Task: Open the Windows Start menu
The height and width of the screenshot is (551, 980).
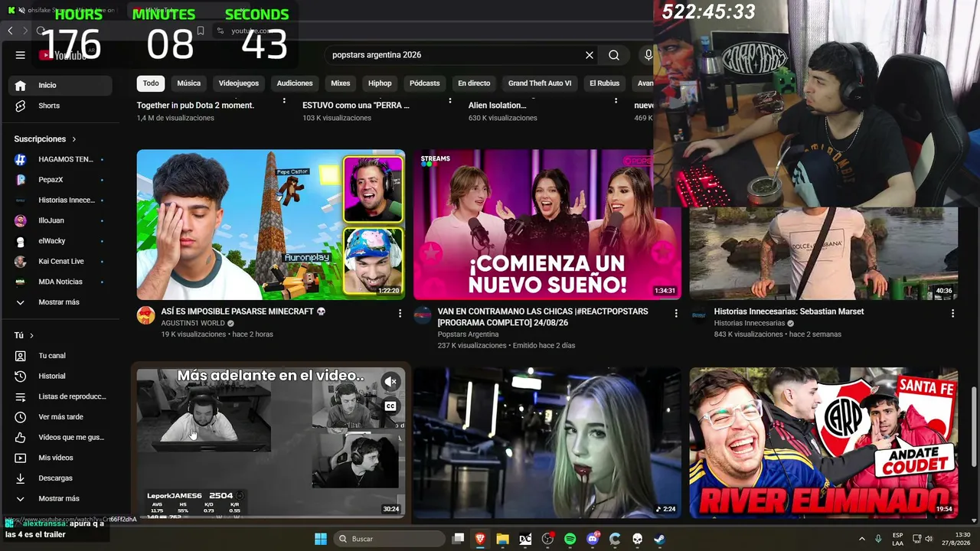Action: (321, 539)
